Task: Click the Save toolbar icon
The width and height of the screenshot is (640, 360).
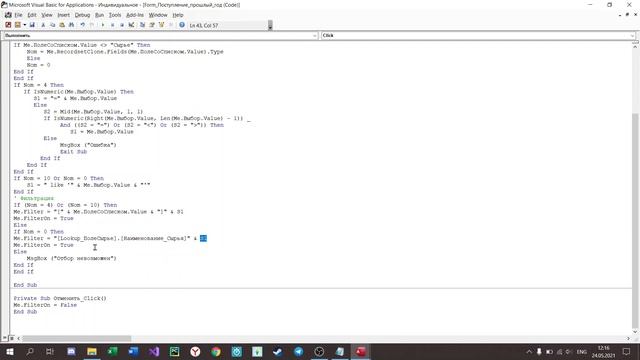Action: pyautogui.click(x=32, y=25)
